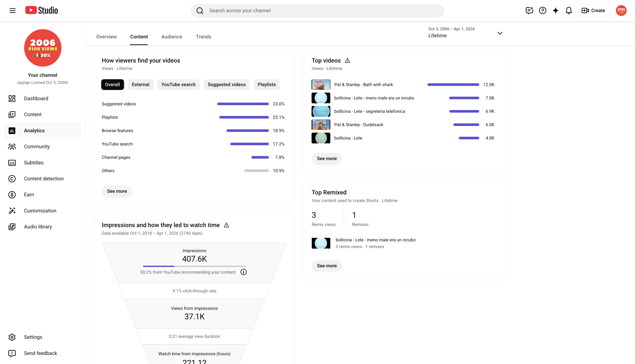Click the Dashboard sidebar icon
This screenshot has width=635, height=364.
coord(12,99)
